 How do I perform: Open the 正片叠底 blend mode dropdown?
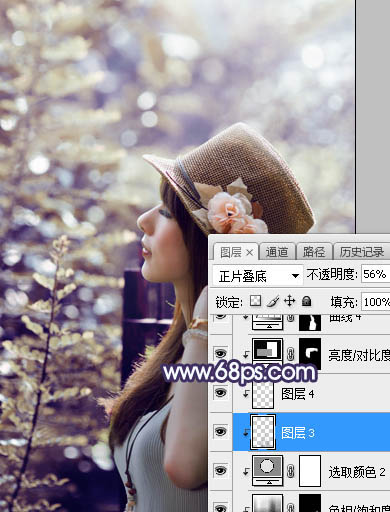coord(258,276)
